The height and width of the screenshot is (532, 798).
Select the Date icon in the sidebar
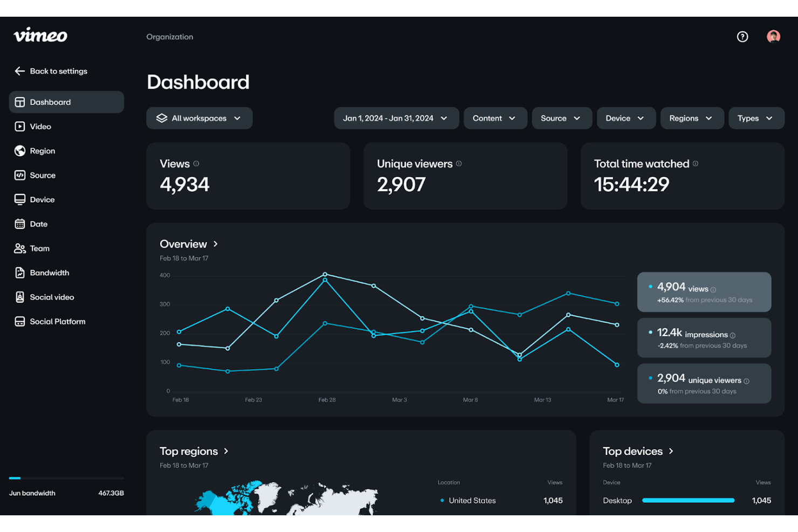[19, 224]
